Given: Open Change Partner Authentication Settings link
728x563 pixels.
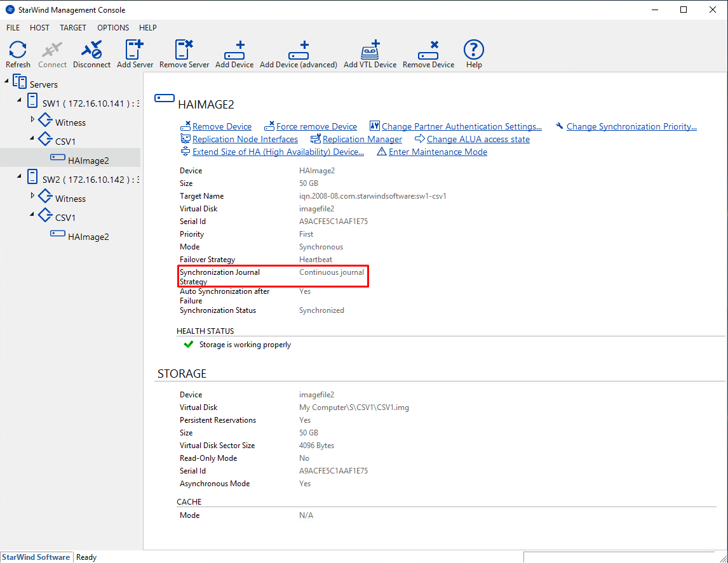Looking at the screenshot, I should click(461, 126).
